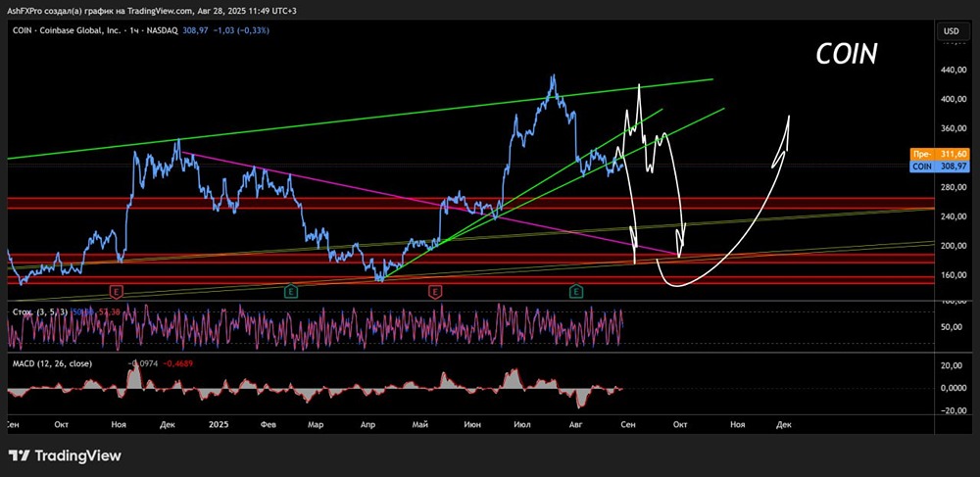Click the 0,0000 MACD axis label
The image size is (980, 477).
[x=955, y=388]
